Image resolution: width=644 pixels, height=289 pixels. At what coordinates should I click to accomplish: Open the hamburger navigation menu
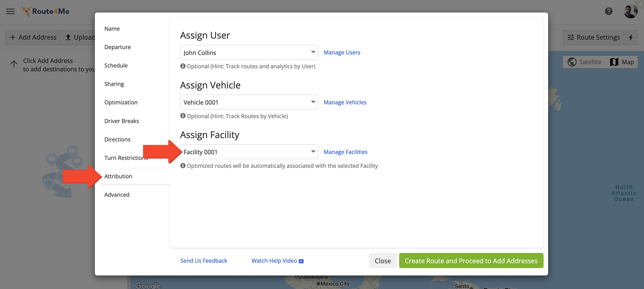pyautogui.click(x=10, y=11)
